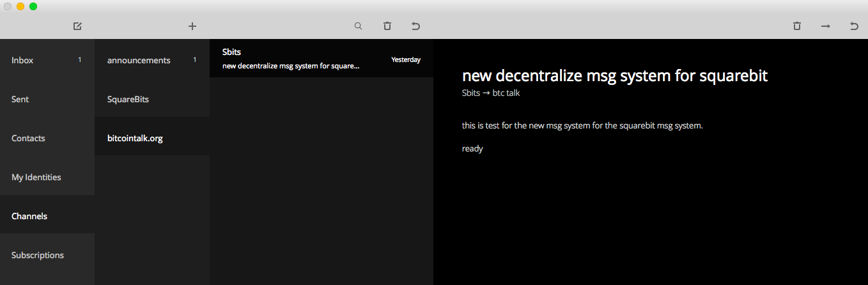This screenshot has height=285, width=868.
Task: Select the SquareBits channel
Action: coord(152,99)
